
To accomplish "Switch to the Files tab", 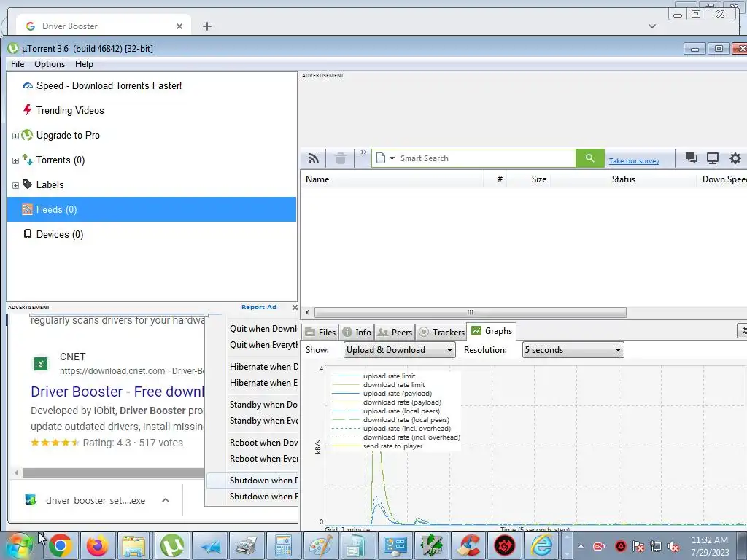I will (x=321, y=332).
